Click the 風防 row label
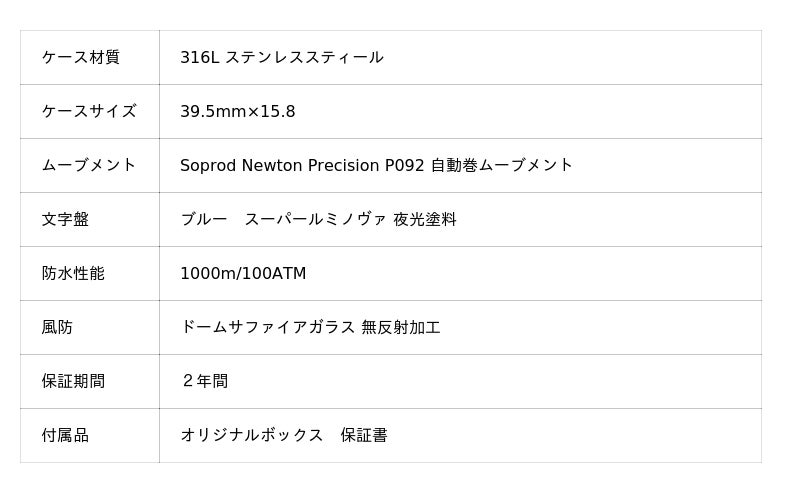Screen dimensions: 800x493 57,328
